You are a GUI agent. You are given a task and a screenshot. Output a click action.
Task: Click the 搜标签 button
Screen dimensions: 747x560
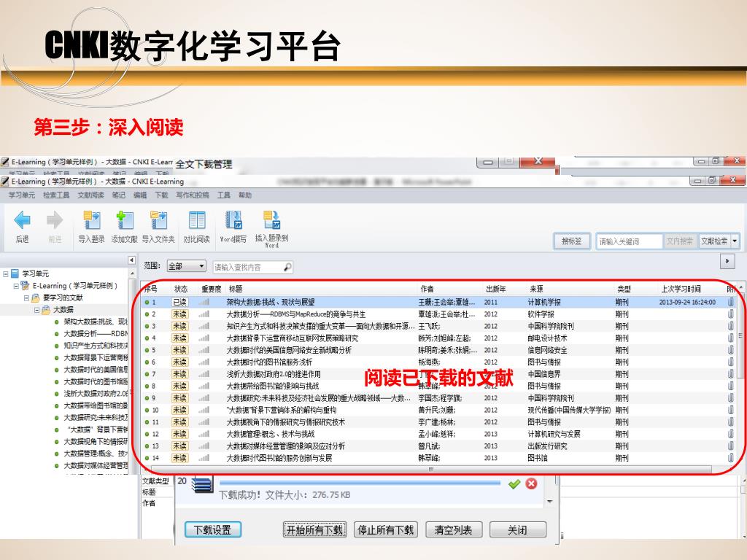[x=572, y=241]
